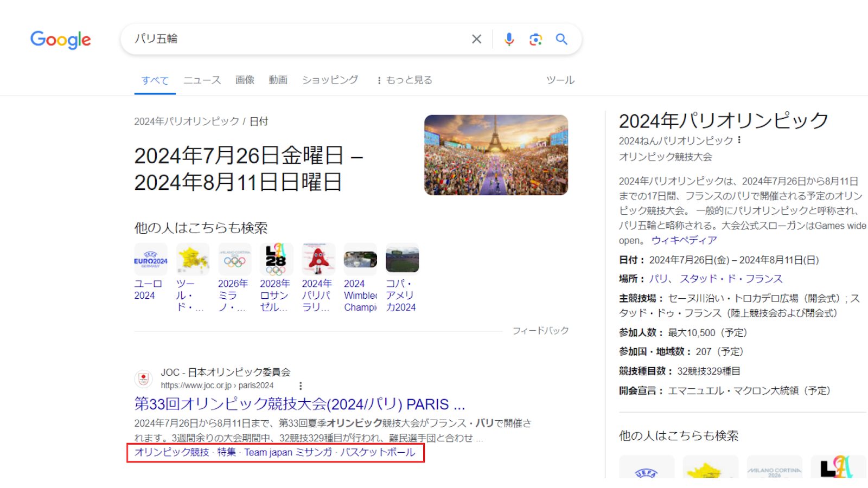868x488 pixels.
Task: Click the パリ location link
Action: (659, 279)
